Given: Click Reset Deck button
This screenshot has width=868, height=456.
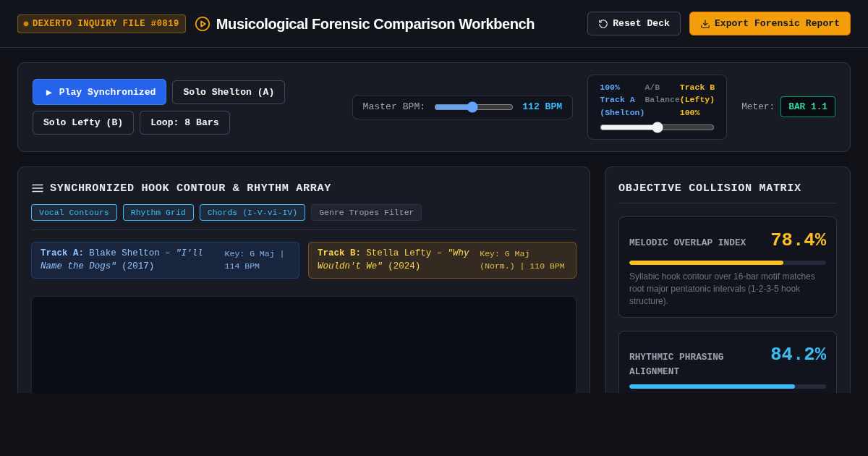Looking at the screenshot, I should coord(634,23).
